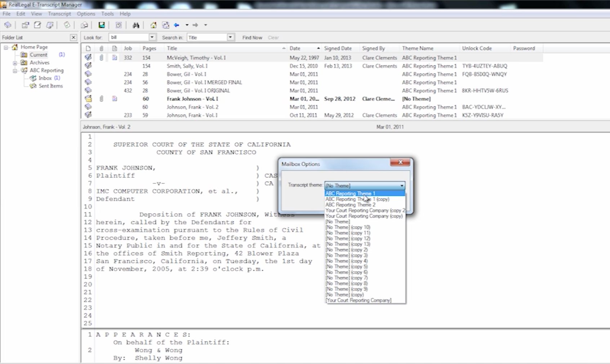This screenshot has height=364, width=610.
Task: Open the Transcript menu
Action: coord(59,14)
